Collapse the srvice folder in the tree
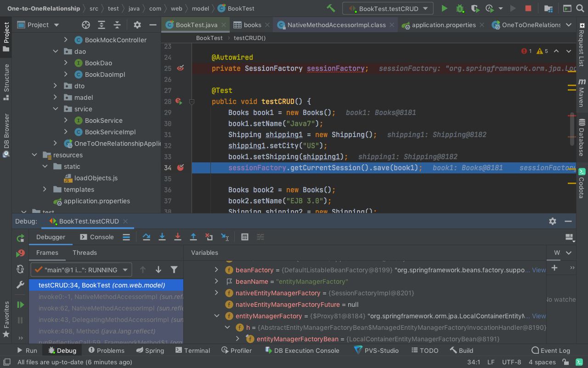Image resolution: width=588 pixels, height=368 pixels. tap(56, 109)
